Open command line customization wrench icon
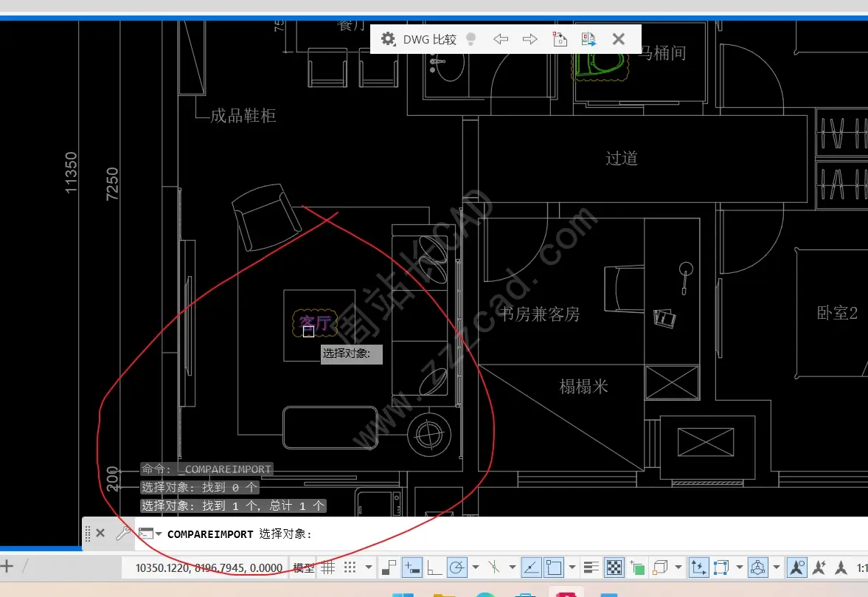This screenshot has height=597, width=868. (124, 533)
